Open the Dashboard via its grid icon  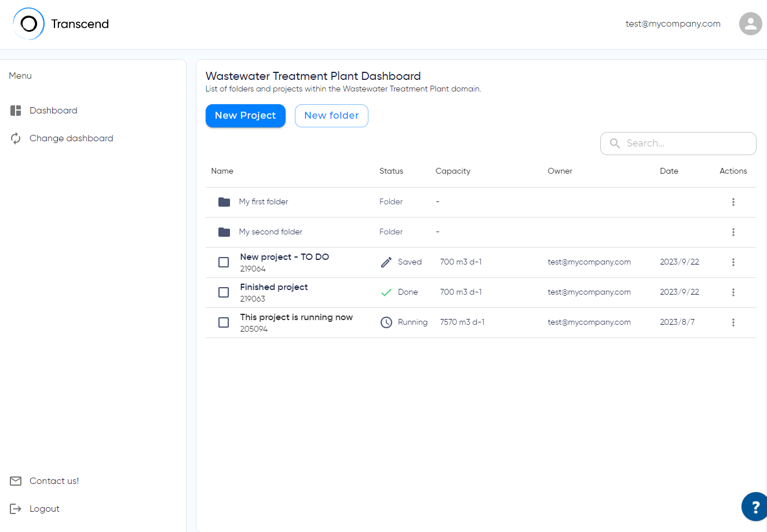click(15, 110)
